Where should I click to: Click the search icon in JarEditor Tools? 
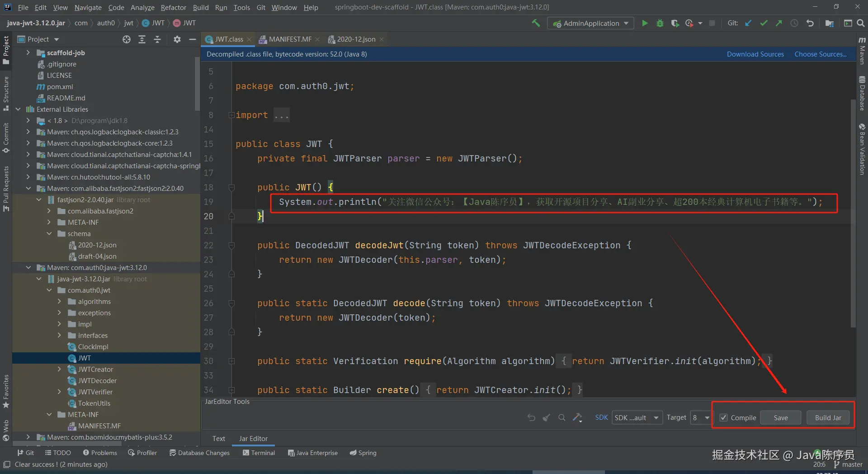click(x=561, y=417)
